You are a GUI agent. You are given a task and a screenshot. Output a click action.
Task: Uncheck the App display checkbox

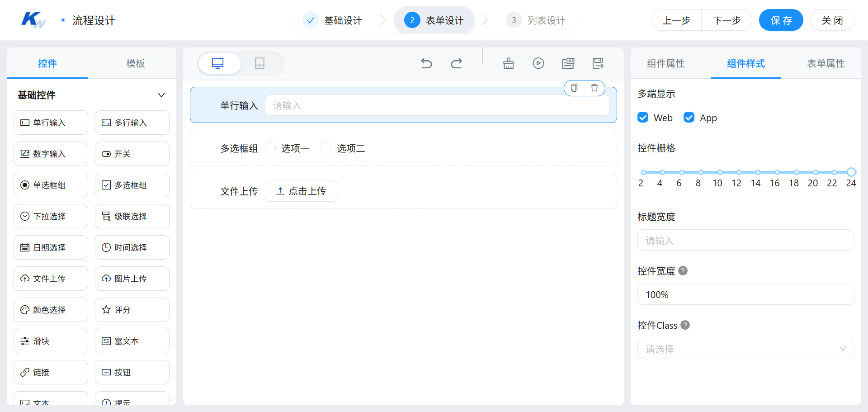click(x=689, y=117)
